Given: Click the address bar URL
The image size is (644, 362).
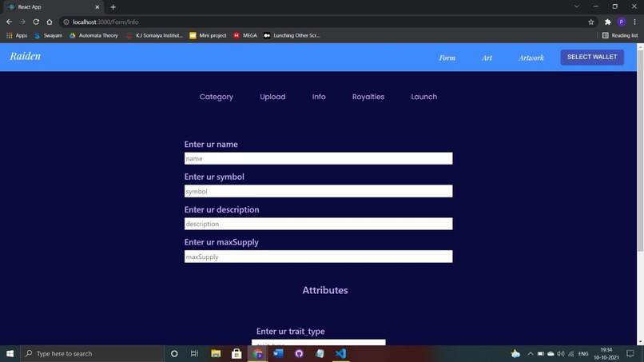Looking at the screenshot, I should pyautogui.click(x=105, y=22).
